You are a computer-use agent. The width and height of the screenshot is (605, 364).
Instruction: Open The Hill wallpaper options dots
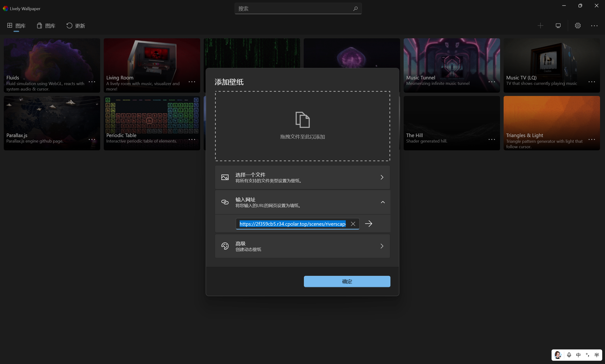click(x=492, y=139)
